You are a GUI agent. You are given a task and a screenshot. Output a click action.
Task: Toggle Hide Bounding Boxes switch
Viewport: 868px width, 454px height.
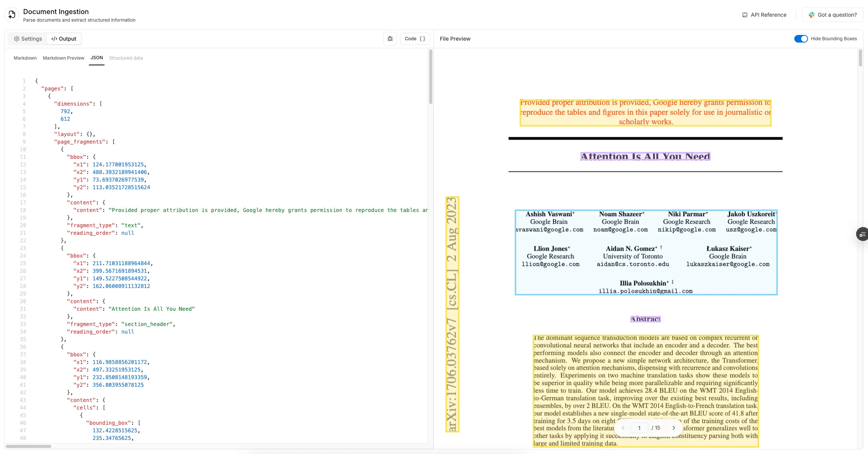[x=801, y=39]
